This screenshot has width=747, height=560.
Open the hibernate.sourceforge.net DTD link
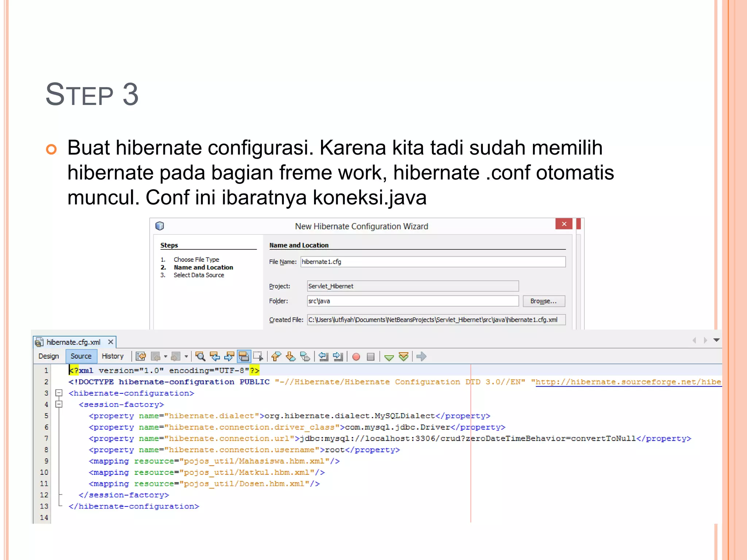coord(628,382)
